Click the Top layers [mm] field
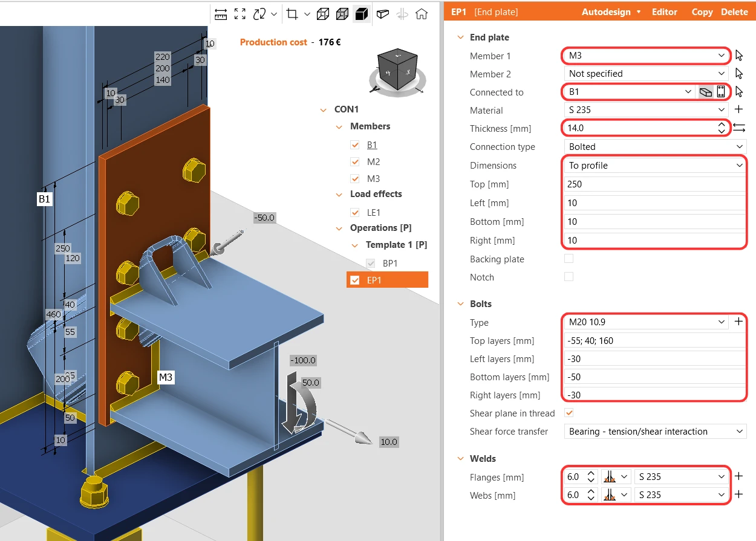 coord(656,341)
